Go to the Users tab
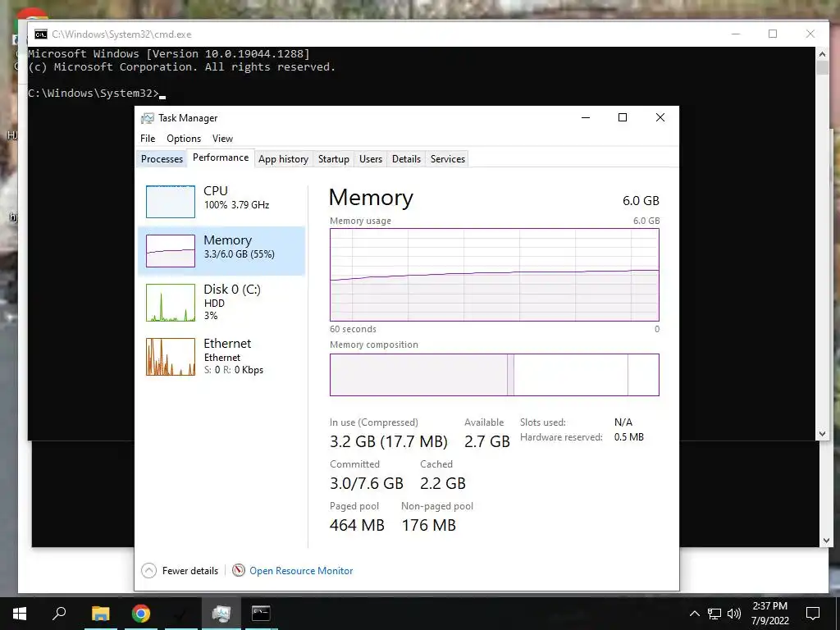This screenshot has height=630, width=840. coord(371,159)
